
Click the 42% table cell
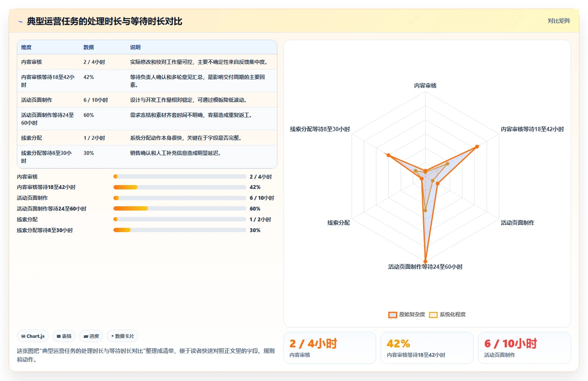(88, 77)
